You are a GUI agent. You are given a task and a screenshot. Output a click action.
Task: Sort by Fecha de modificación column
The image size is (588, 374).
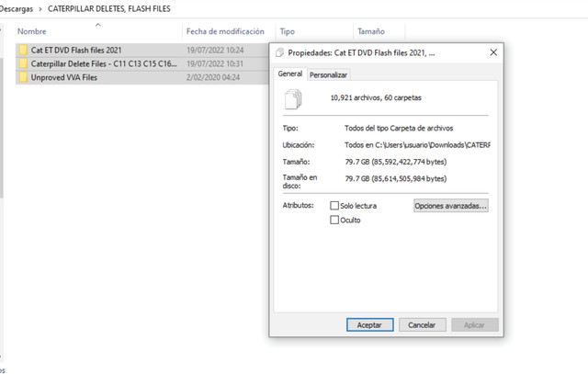[x=225, y=31]
